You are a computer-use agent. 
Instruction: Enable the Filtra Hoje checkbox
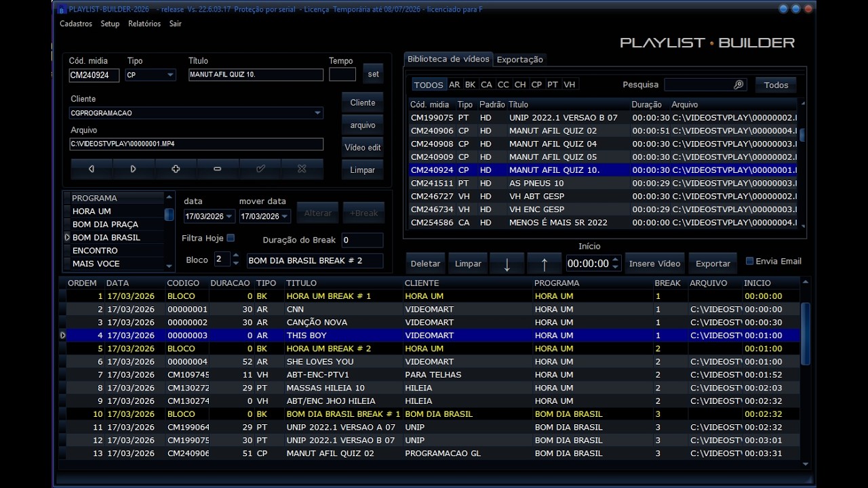pos(231,238)
